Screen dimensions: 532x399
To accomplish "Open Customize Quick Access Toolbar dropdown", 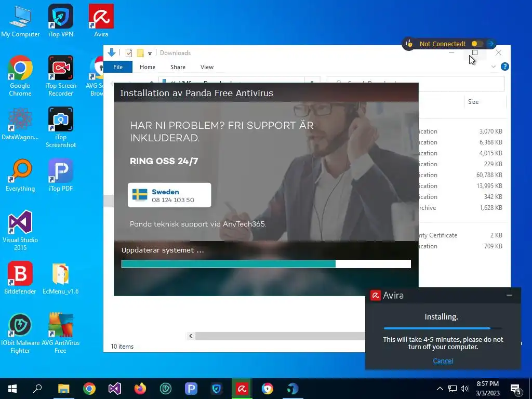I will click(150, 54).
